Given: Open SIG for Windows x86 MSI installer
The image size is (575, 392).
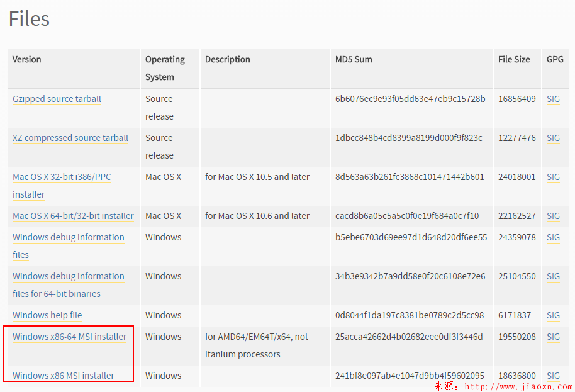Looking at the screenshot, I should coord(553,376).
